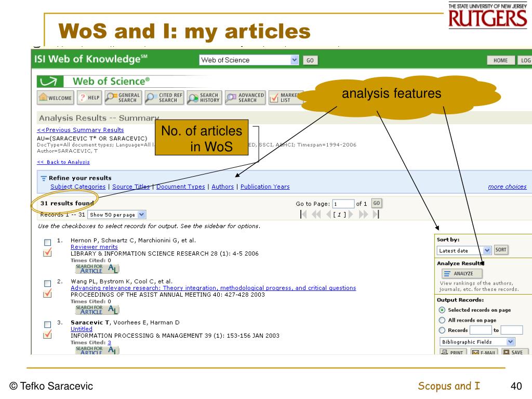Click the Records range end field
Screen dimensions: 532x399
pos(512,330)
